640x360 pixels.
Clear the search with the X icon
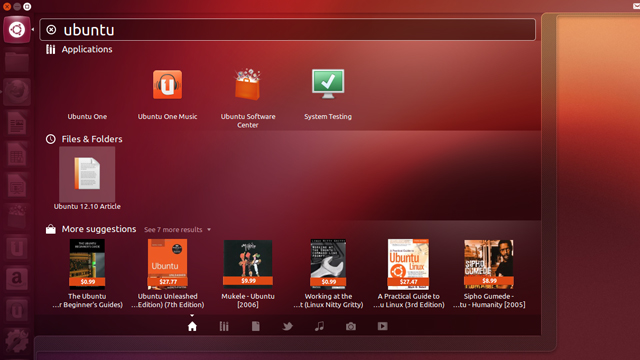click(51, 30)
